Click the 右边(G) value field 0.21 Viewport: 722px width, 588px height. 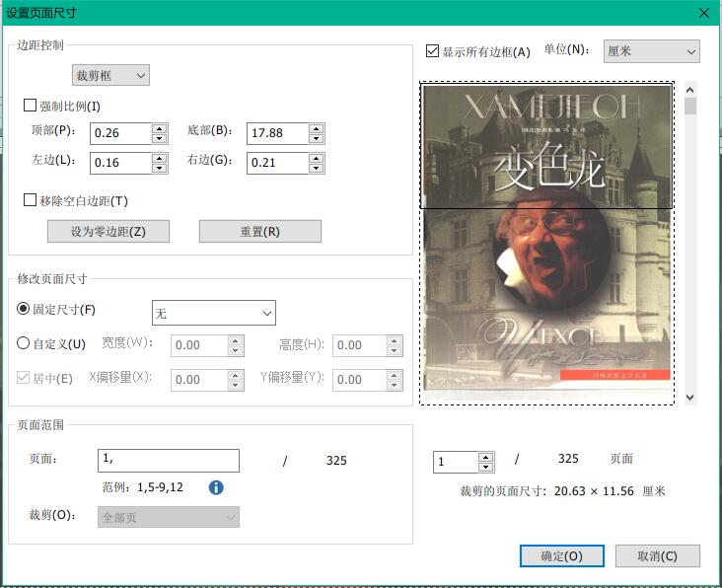click(278, 163)
